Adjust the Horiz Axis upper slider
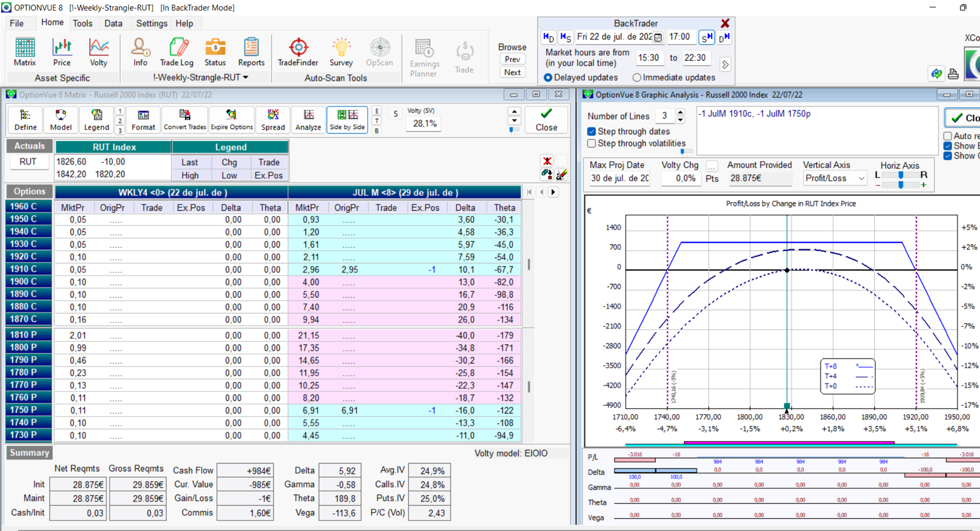The image size is (980, 531). pos(901,175)
